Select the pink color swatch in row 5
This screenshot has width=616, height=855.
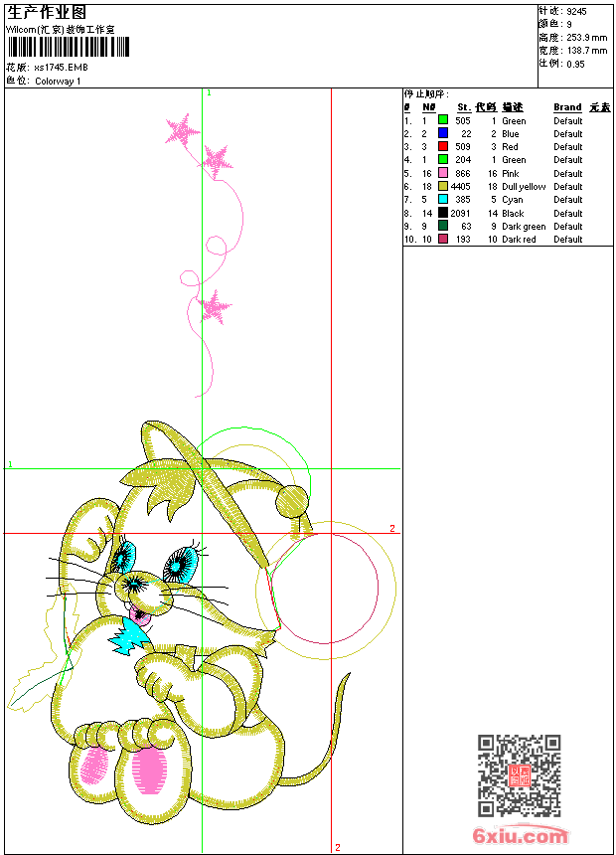443,173
